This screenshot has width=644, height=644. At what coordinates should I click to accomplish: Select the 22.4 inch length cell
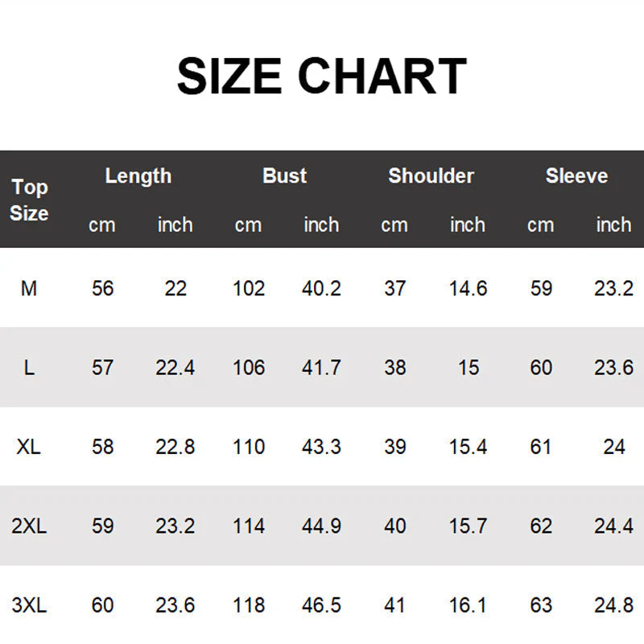click(x=175, y=367)
